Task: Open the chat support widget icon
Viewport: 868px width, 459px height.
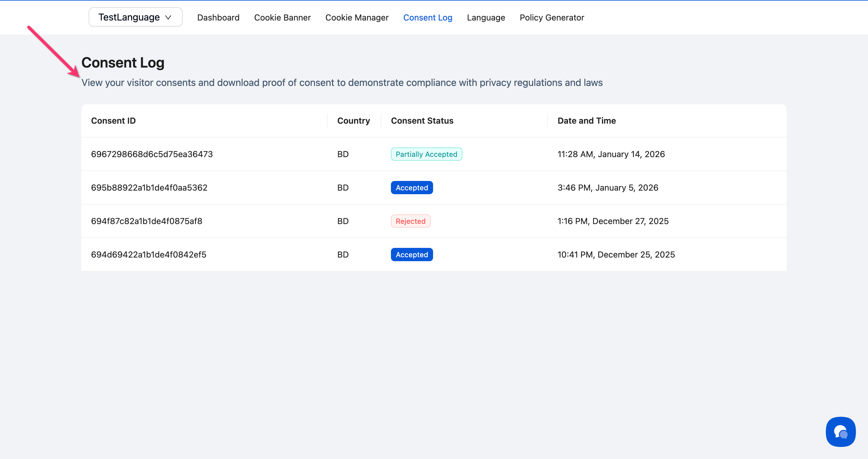Action: pyautogui.click(x=840, y=431)
